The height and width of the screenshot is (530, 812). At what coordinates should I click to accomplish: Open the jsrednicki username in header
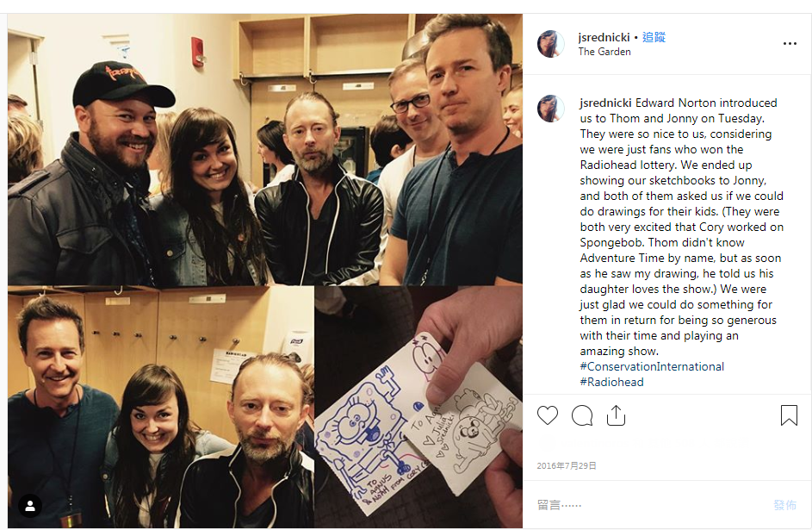coord(604,37)
